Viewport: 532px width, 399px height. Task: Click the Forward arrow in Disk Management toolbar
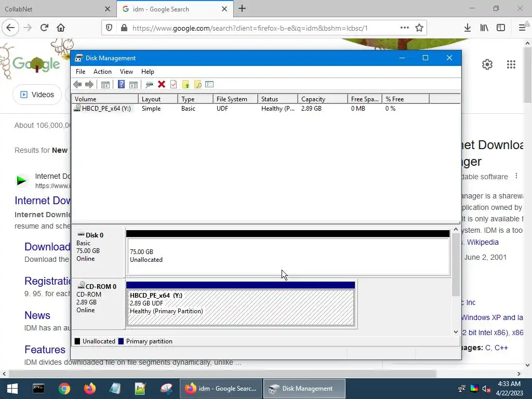point(89,85)
